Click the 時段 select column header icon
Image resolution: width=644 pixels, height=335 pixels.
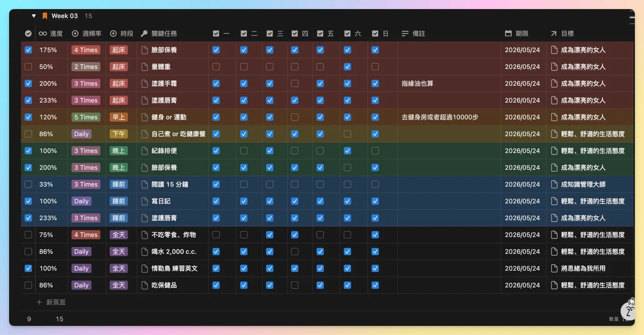coord(113,34)
